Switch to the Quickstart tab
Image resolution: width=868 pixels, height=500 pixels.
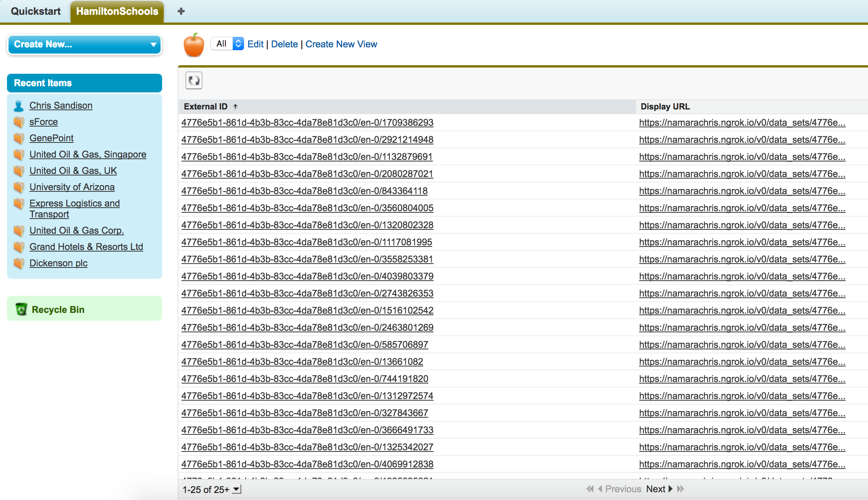click(x=35, y=11)
